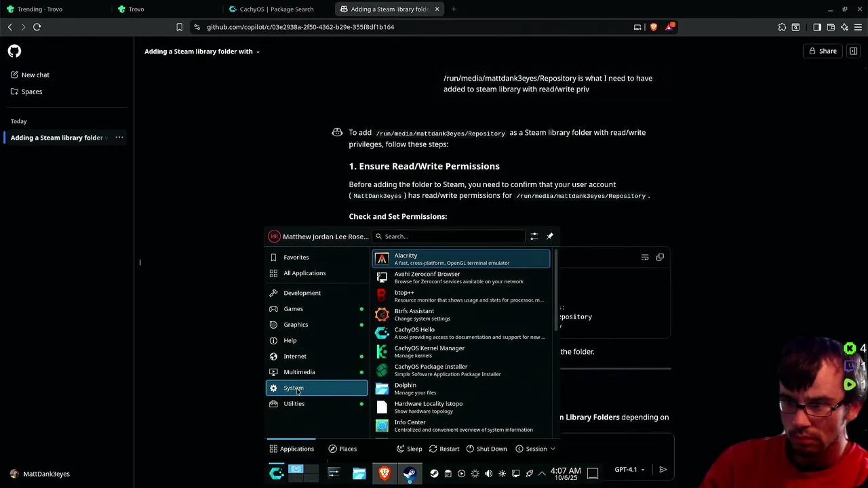Viewport: 868px width, 488px height.
Task: Pin the application launcher open
Action: (550, 237)
